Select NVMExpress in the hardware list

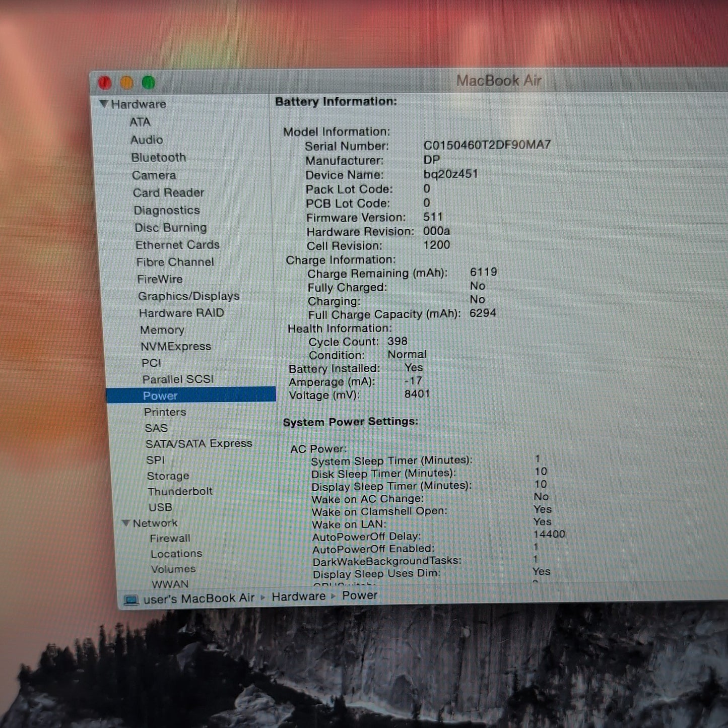coord(175,347)
